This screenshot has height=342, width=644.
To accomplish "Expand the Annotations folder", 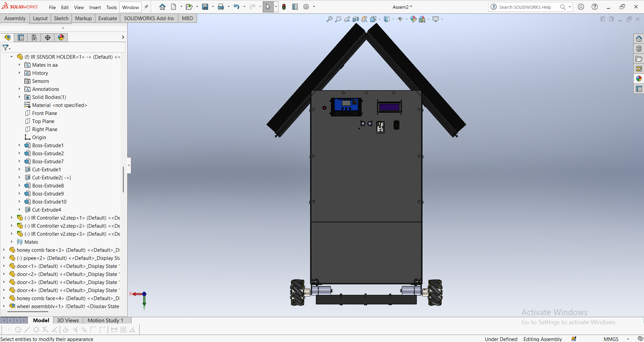I will [x=19, y=89].
